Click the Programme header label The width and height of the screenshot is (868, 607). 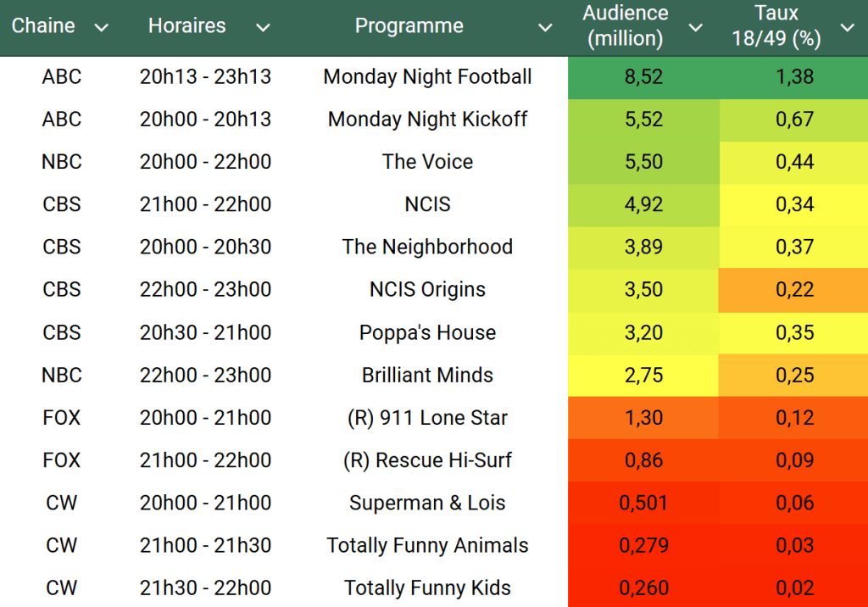409,26
